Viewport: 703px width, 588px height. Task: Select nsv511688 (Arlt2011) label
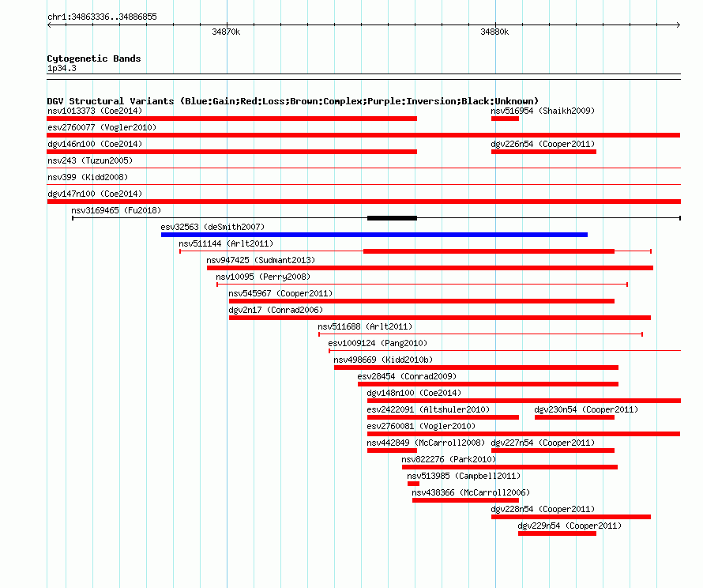pyautogui.click(x=365, y=326)
